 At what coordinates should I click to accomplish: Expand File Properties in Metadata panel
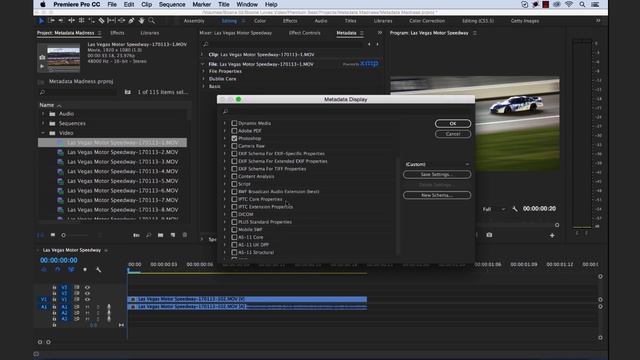click(203, 71)
